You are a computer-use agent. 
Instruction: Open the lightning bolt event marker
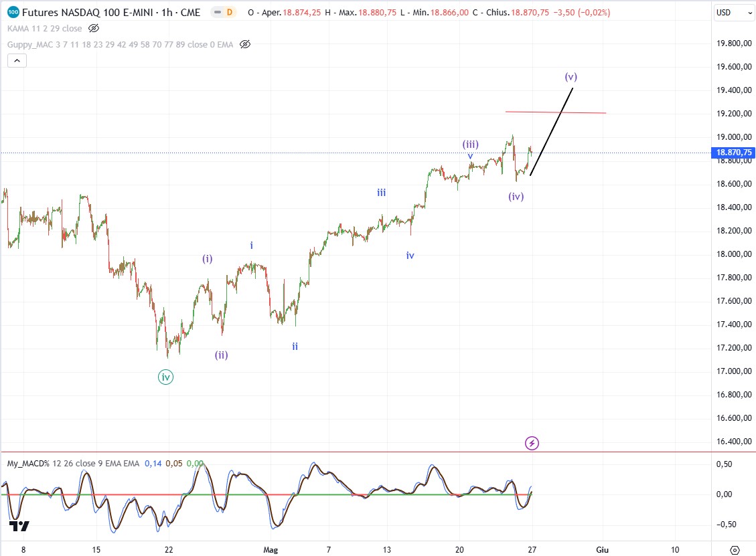[532, 443]
